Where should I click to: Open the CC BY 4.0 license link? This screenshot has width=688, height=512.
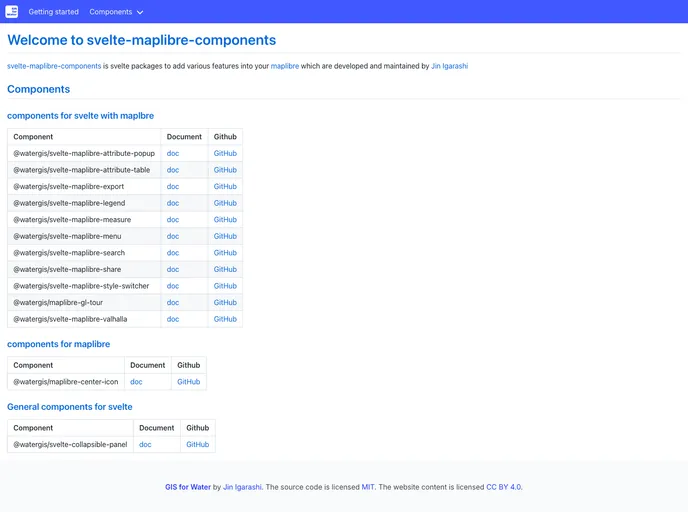[x=504, y=487]
